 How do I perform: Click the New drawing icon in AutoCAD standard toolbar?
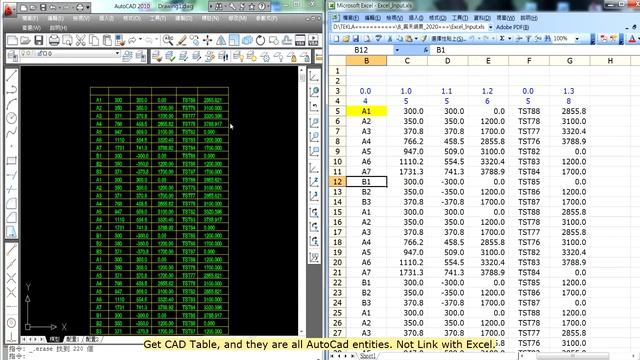click(12, 40)
